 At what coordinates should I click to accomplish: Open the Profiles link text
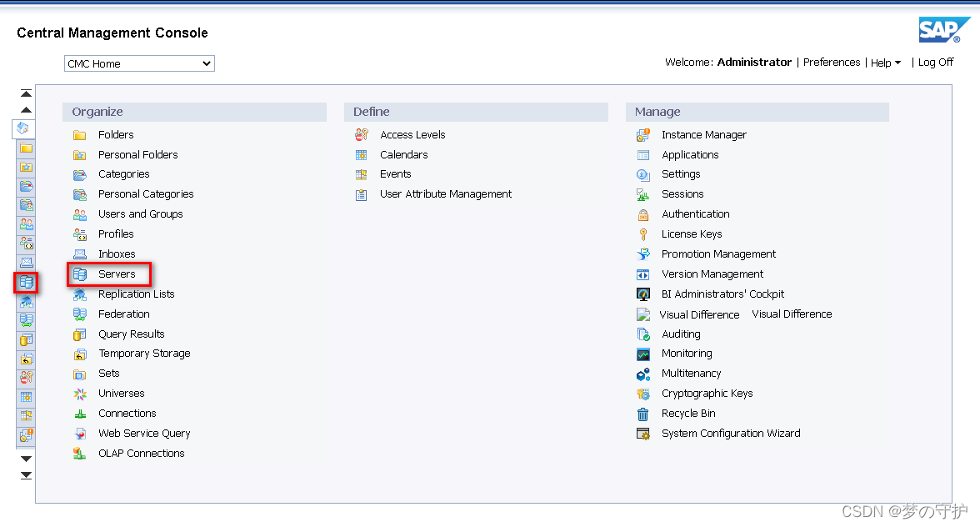pyautogui.click(x=116, y=233)
